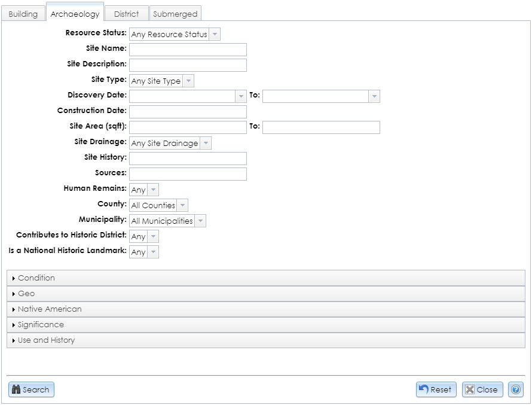Open the Contributes to Historic District selector
Viewport: 532px width, 405px height.
(x=152, y=236)
